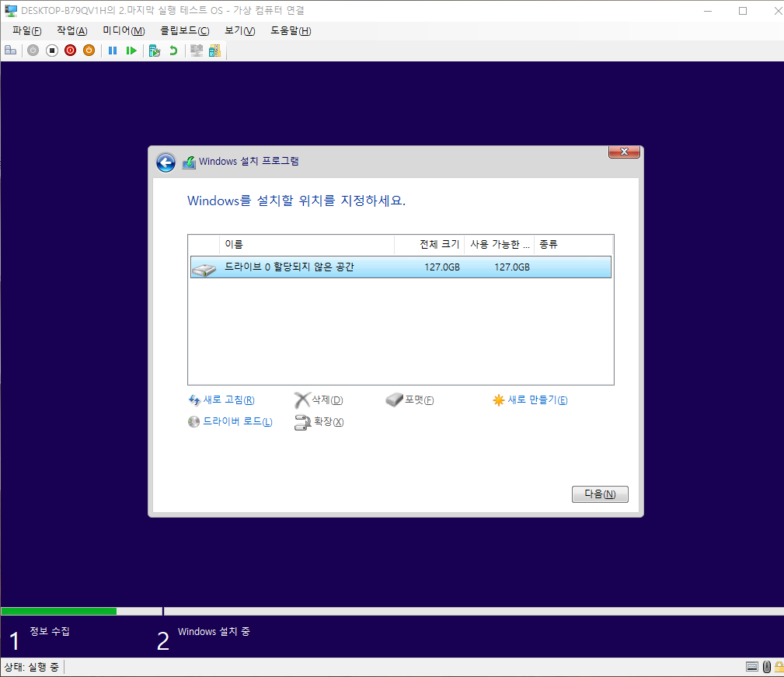The image size is (784, 677).
Task: Create a checkpoint with toolbar icon
Action: (155, 51)
